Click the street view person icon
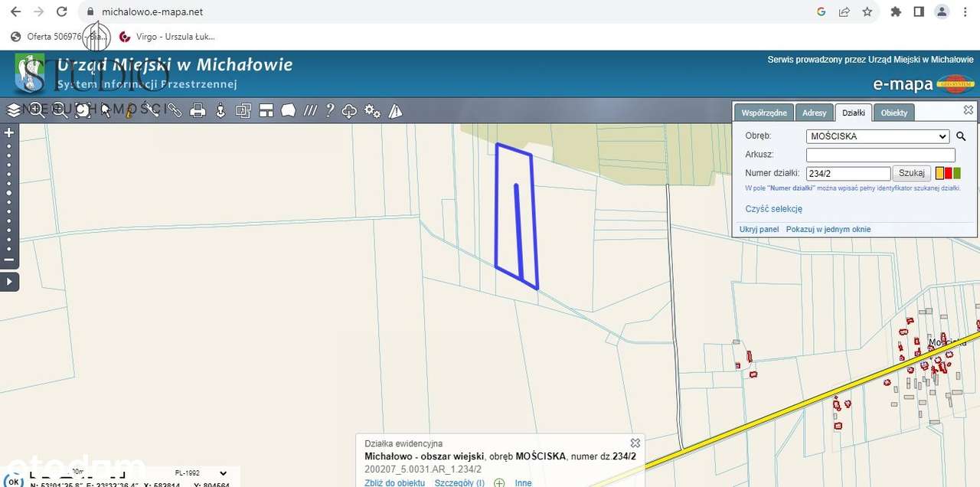 point(220,111)
